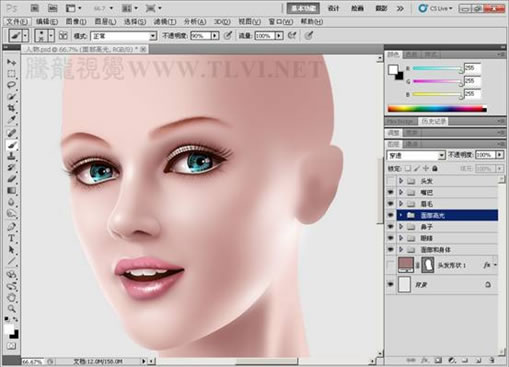Toggle tablet pressure controls size
509x367 pixels.
pyautogui.click(x=309, y=35)
